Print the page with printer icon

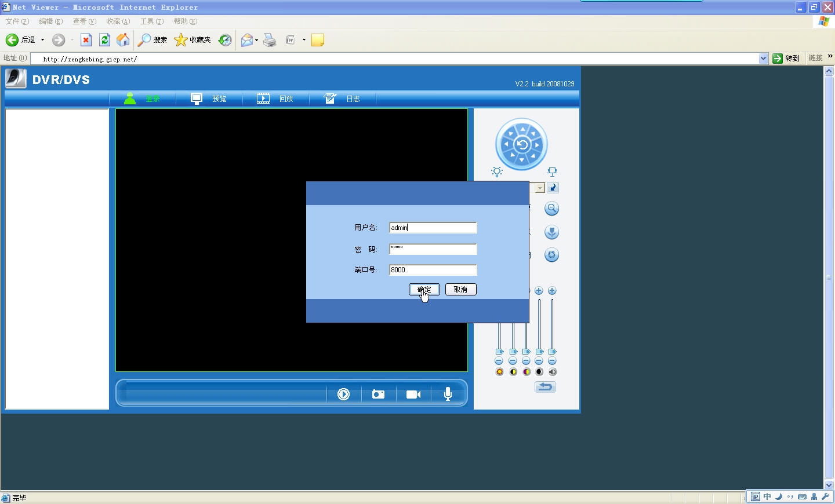(270, 40)
